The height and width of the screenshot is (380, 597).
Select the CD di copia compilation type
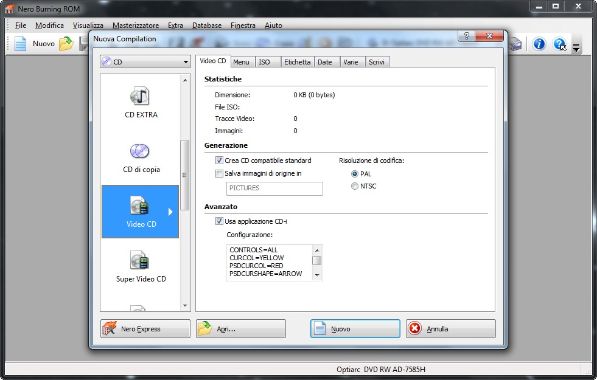(x=141, y=158)
